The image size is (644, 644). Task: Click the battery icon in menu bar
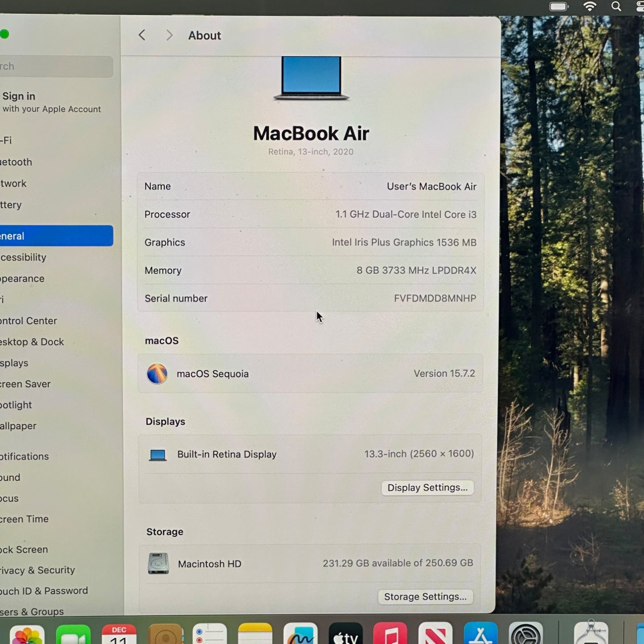coord(558,6)
